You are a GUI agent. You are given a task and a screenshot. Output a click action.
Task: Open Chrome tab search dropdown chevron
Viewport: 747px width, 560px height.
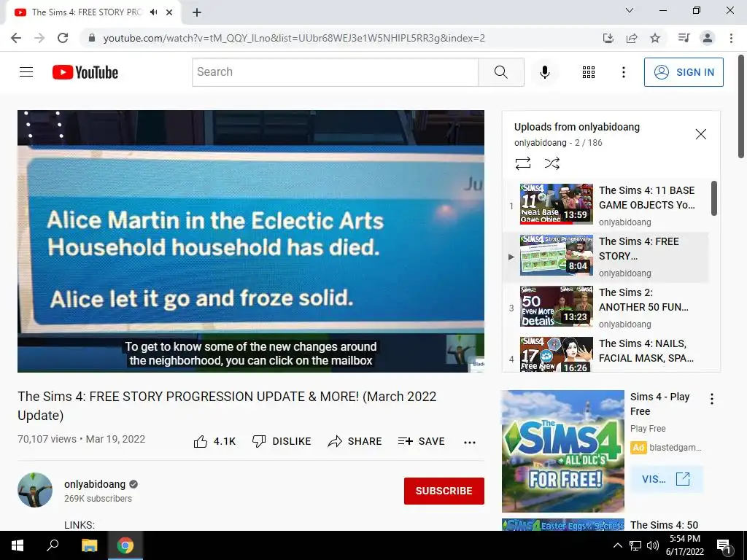click(630, 10)
